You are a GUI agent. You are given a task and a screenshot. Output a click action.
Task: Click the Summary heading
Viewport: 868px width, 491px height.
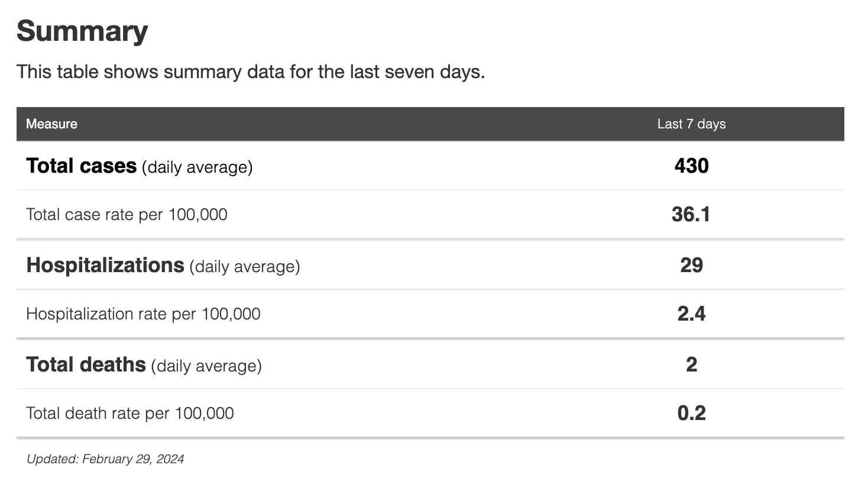(82, 31)
